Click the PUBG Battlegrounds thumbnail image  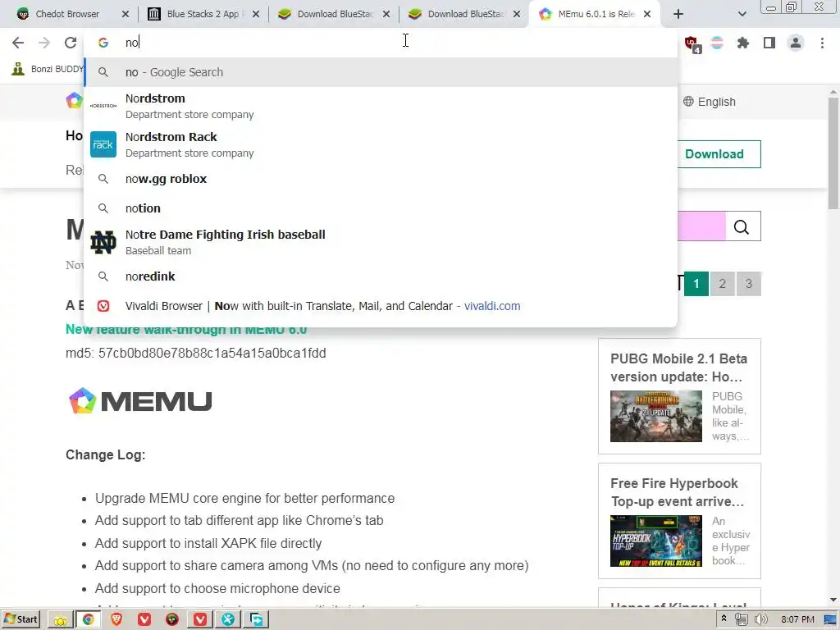(655, 416)
